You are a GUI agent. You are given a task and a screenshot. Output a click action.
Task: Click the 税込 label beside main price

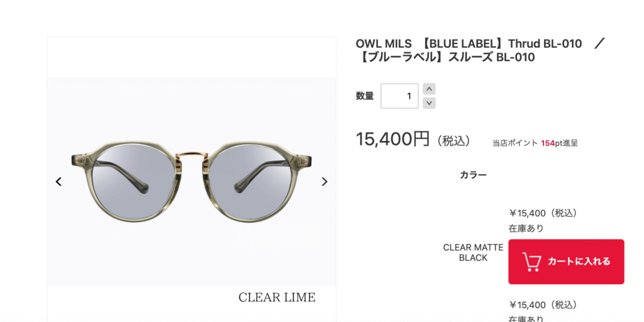click(453, 141)
